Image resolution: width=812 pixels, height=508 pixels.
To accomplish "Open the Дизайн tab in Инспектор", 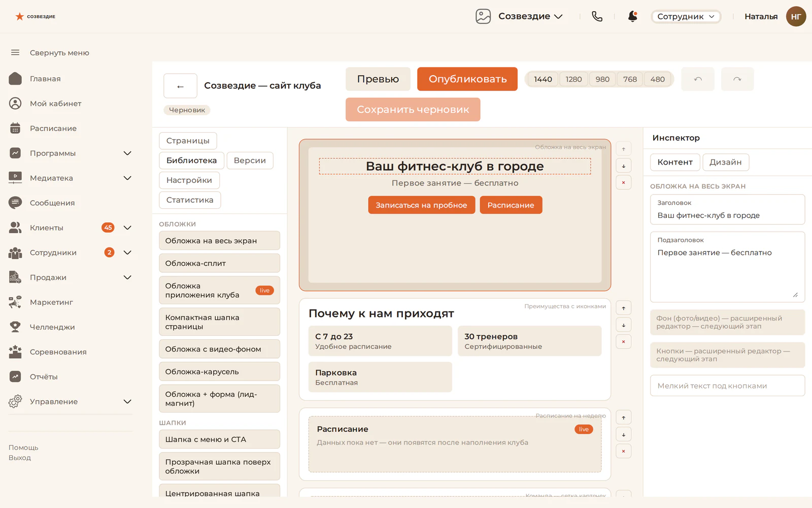I will (725, 162).
